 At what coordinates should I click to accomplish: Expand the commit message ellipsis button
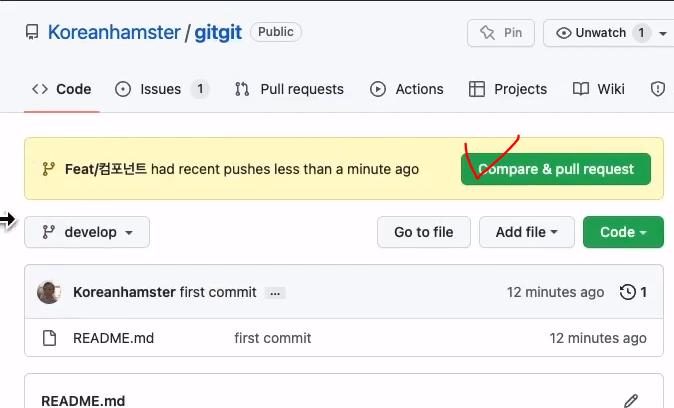[x=275, y=293]
